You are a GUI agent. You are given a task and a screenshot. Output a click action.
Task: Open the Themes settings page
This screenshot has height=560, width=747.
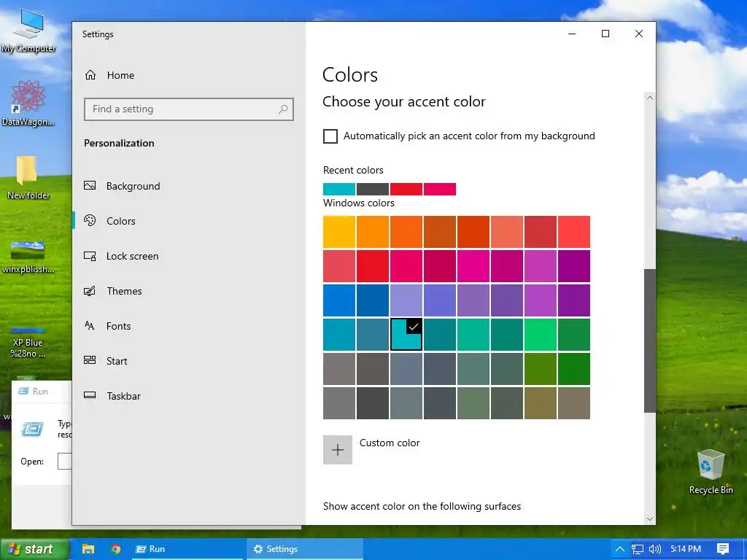point(113,291)
